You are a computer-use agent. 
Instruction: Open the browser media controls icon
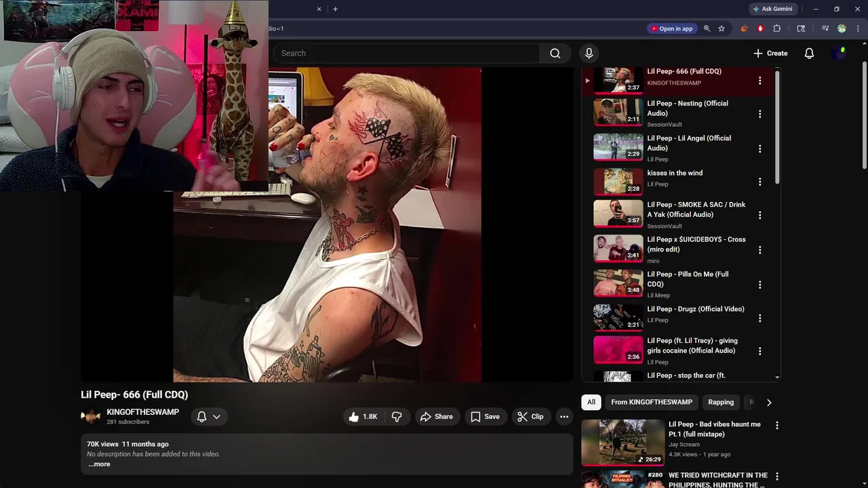(x=825, y=28)
